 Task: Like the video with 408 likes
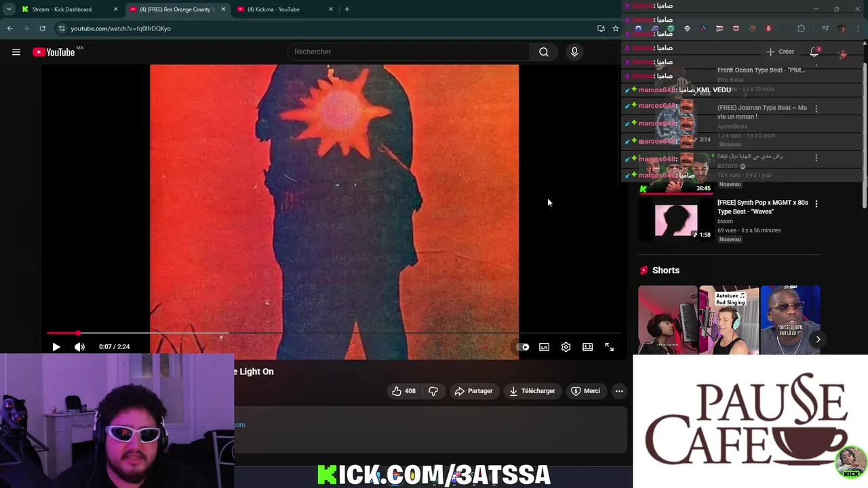tap(403, 391)
